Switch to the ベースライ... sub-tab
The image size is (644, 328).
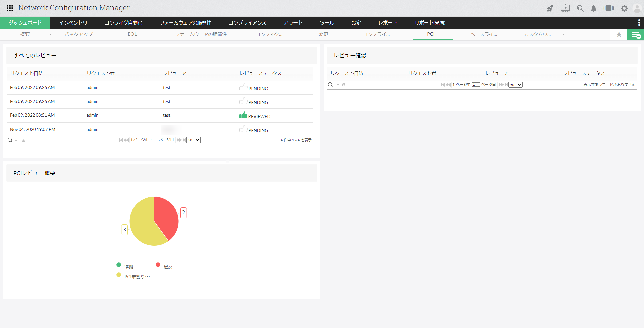click(x=484, y=34)
